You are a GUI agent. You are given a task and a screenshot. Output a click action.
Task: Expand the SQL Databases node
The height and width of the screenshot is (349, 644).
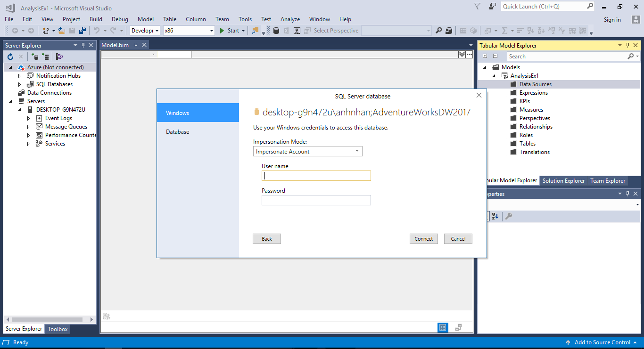[20, 84]
